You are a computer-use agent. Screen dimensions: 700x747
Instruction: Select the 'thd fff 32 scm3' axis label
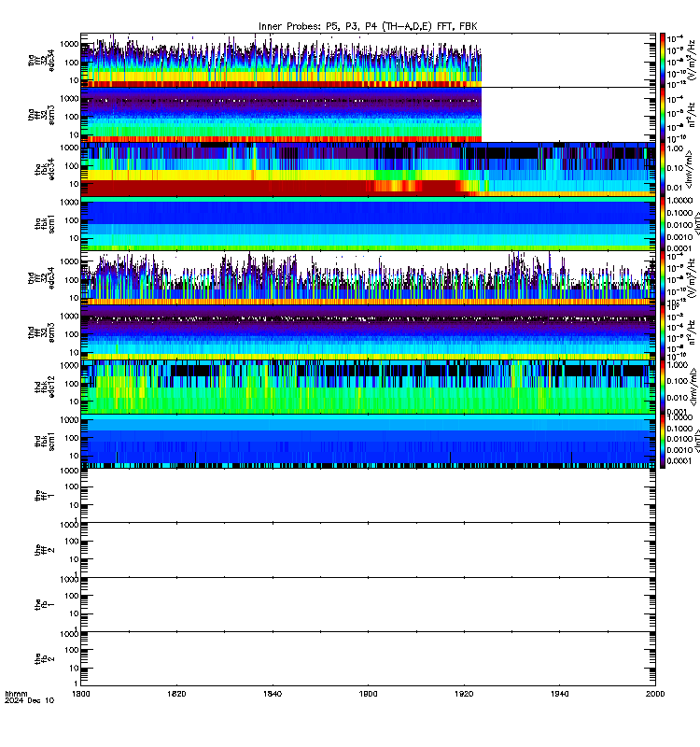(x=41, y=332)
